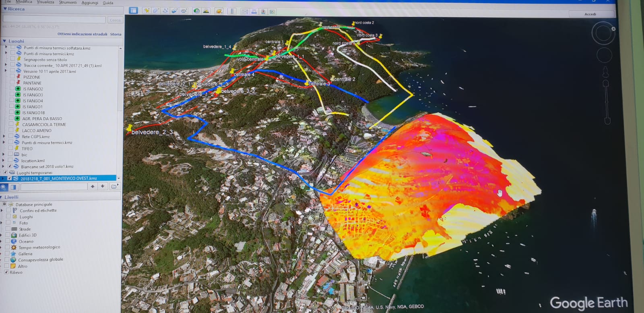The height and width of the screenshot is (313, 644).
Task: Uncheck the Rilievo layer
Action: point(6,272)
